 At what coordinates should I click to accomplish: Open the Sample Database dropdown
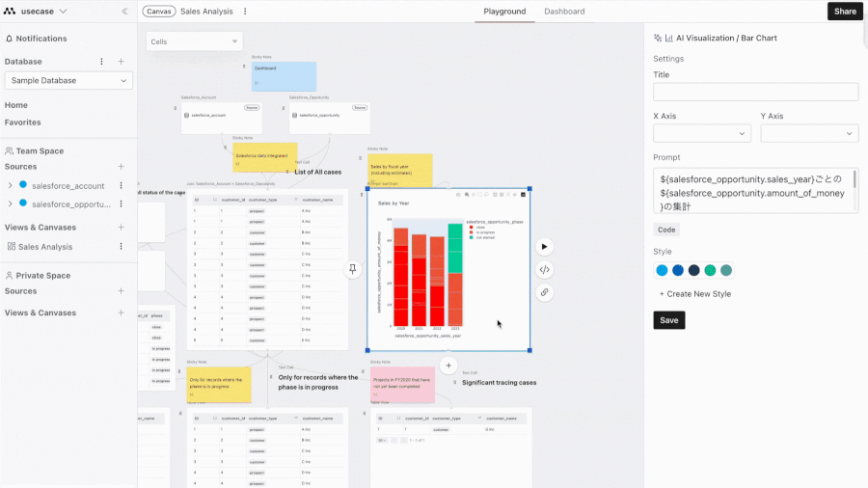[68, 80]
